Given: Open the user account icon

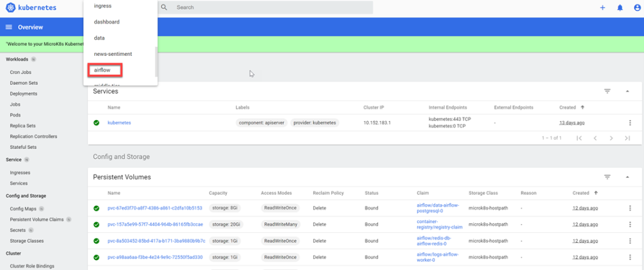Looking at the screenshot, I should click(x=636, y=8).
